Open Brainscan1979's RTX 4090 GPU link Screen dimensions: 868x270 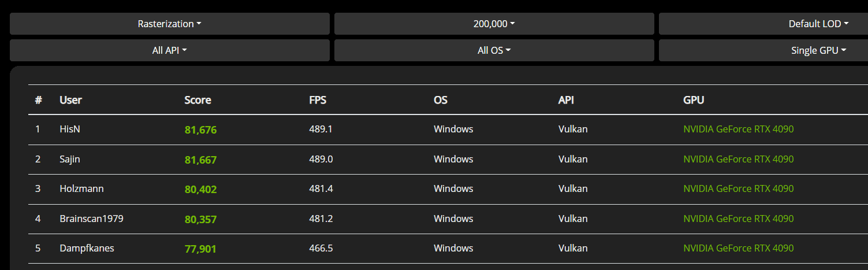tap(738, 219)
